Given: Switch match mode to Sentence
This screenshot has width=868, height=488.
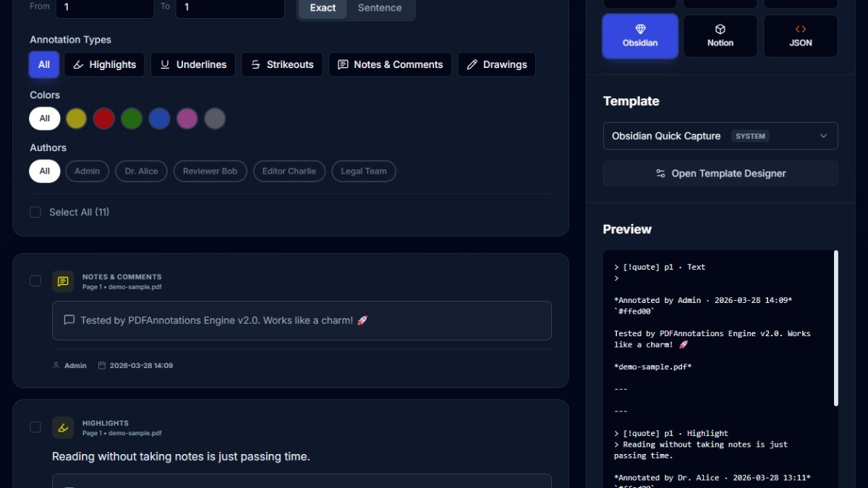Looking at the screenshot, I should point(380,8).
